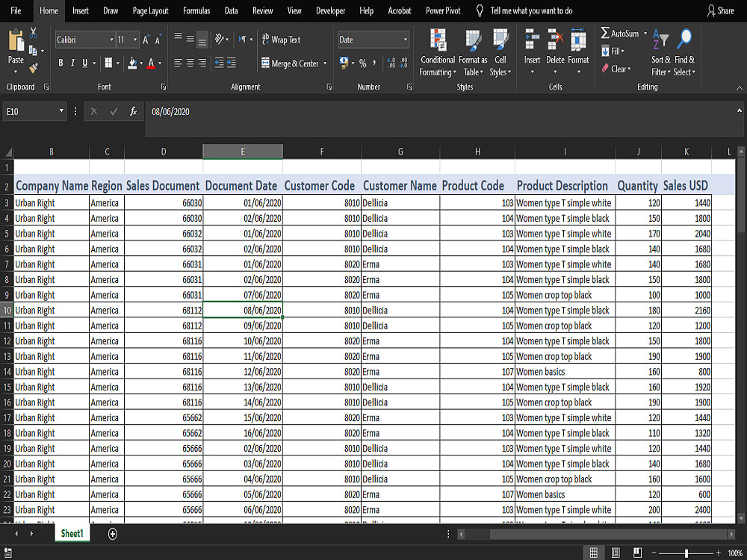Open the Format cells menu icon
The width and height of the screenshot is (747, 560).
pos(578,40)
